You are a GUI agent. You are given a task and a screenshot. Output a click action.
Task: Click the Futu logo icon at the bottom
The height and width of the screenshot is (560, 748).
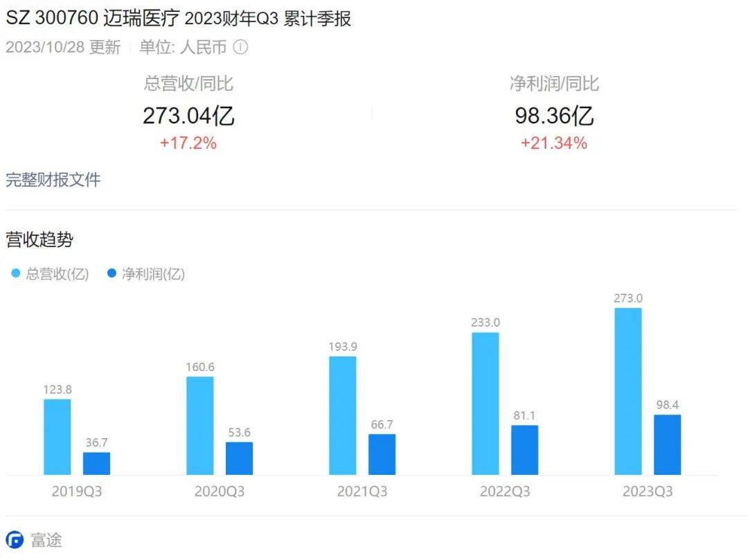(15, 540)
